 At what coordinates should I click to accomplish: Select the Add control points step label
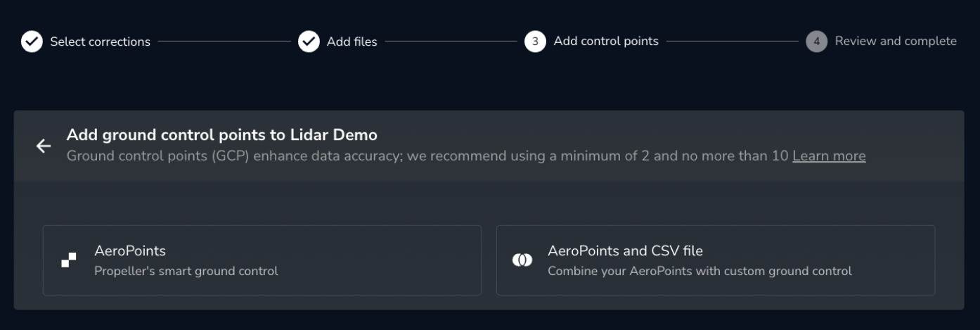[x=606, y=41]
